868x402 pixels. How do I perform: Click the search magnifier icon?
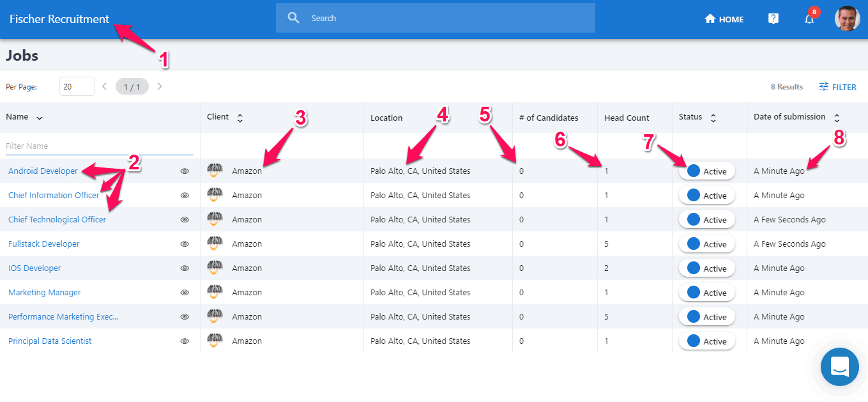[x=294, y=18]
